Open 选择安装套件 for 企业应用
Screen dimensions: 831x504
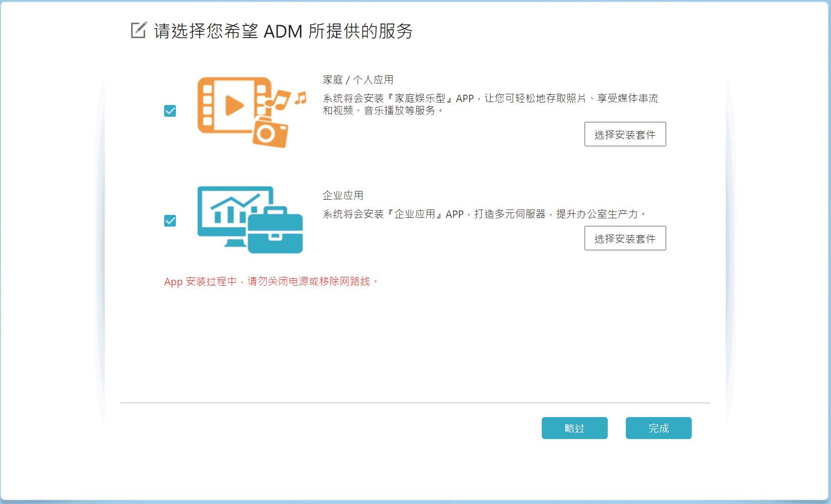625,238
